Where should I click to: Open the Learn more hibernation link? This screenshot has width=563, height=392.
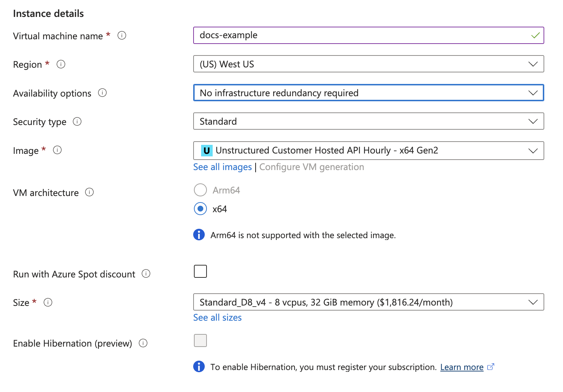click(x=462, y=366)
